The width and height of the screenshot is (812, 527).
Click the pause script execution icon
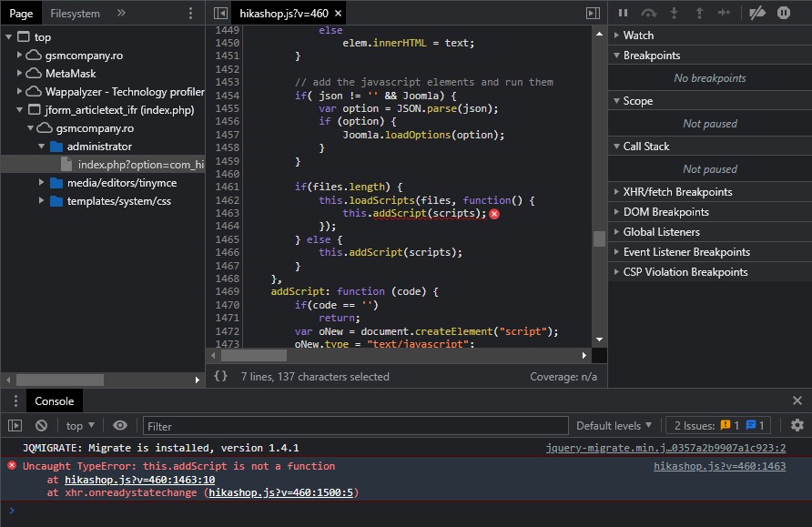coord(624,13)
